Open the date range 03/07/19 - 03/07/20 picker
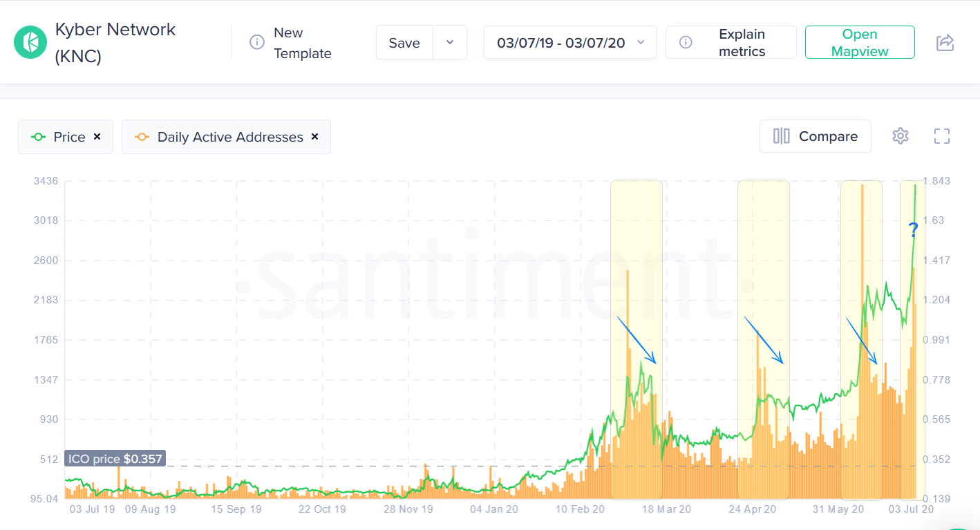 pyautogui.click(x=570, y=42)
